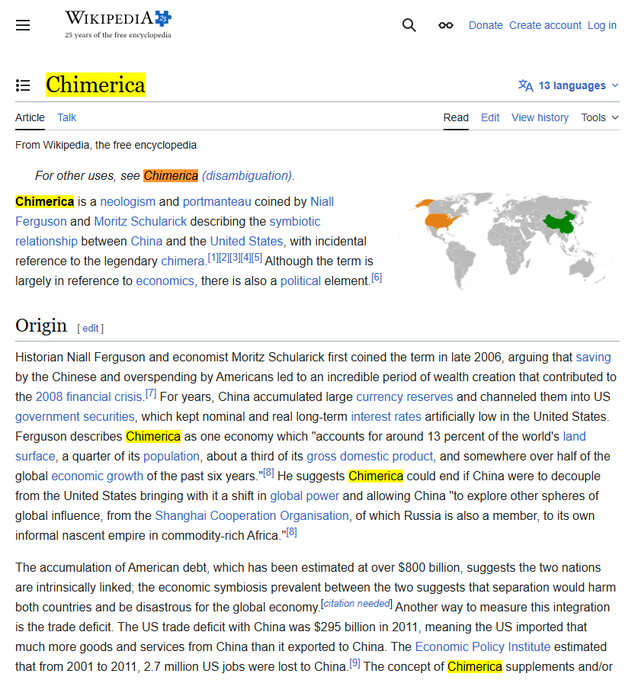The height and width of the screenshot is (680, 638).
Task: Follow the land surface link
Action: [x=574, y=436]
